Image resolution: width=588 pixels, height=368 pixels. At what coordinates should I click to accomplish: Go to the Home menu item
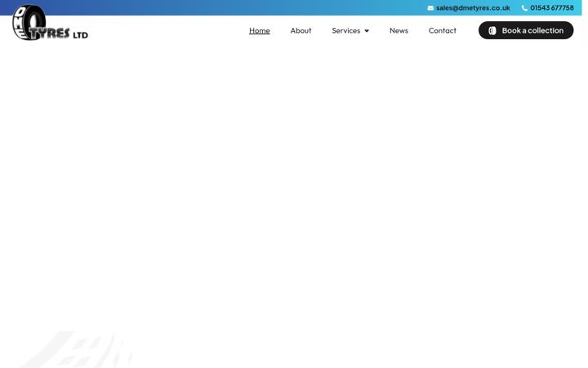coord(260,30)
